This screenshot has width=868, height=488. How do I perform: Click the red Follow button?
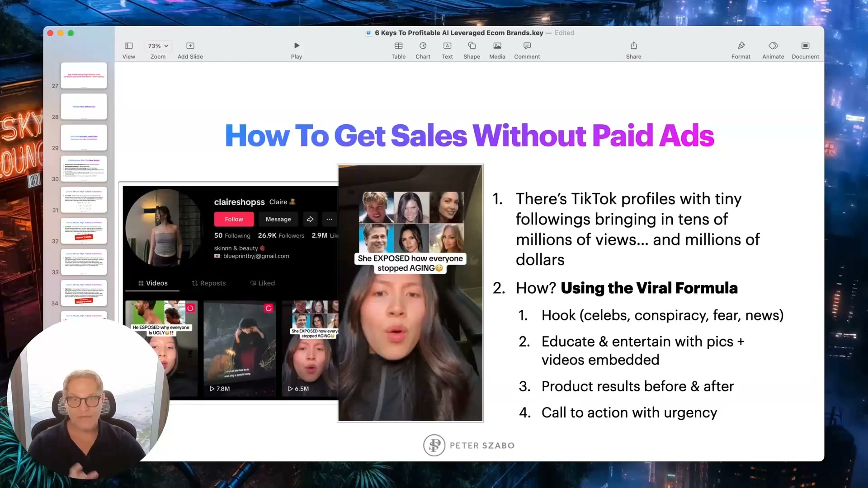(x=234, y=219)
